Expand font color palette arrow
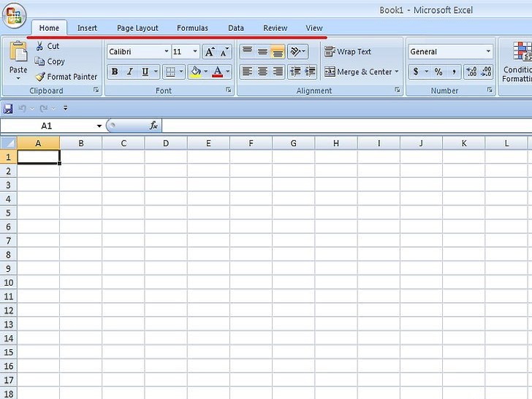This screenshot has width=532, height=399. click(228, 72)
